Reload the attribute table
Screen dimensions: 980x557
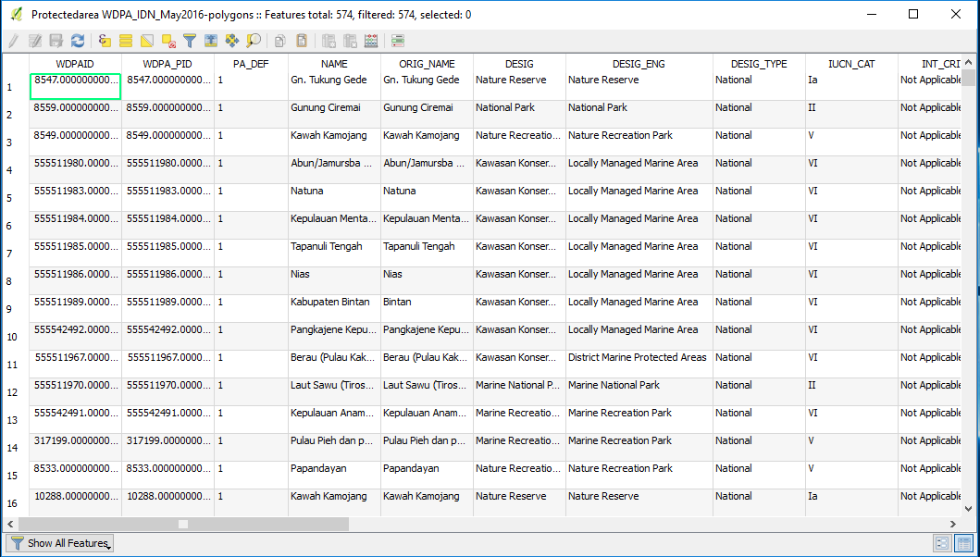click(x=78, y=42)
